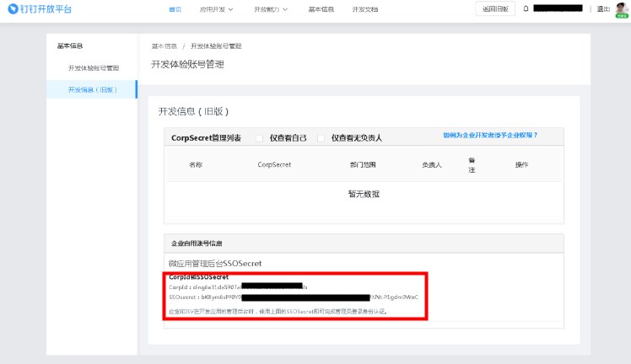Click the 返回旧版 button
This screenshot has height=364, width=631.
click(494, 9)
